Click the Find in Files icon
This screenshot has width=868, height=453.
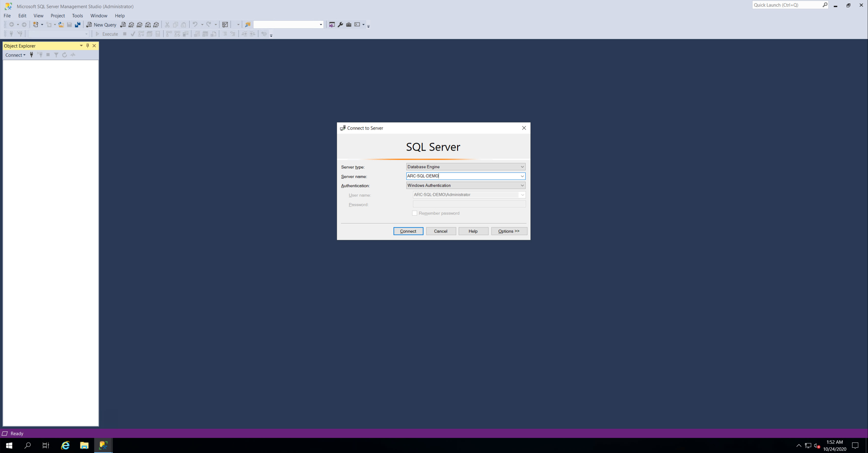(248, 25)
